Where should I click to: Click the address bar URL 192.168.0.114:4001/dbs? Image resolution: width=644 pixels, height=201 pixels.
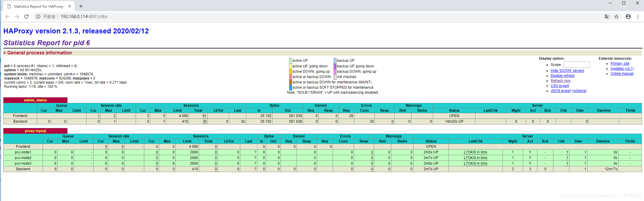click(84, 17)
